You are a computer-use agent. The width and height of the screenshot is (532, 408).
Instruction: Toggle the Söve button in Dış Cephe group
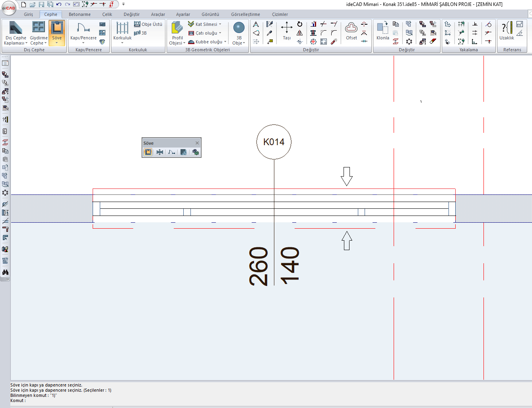pos(57,31)
